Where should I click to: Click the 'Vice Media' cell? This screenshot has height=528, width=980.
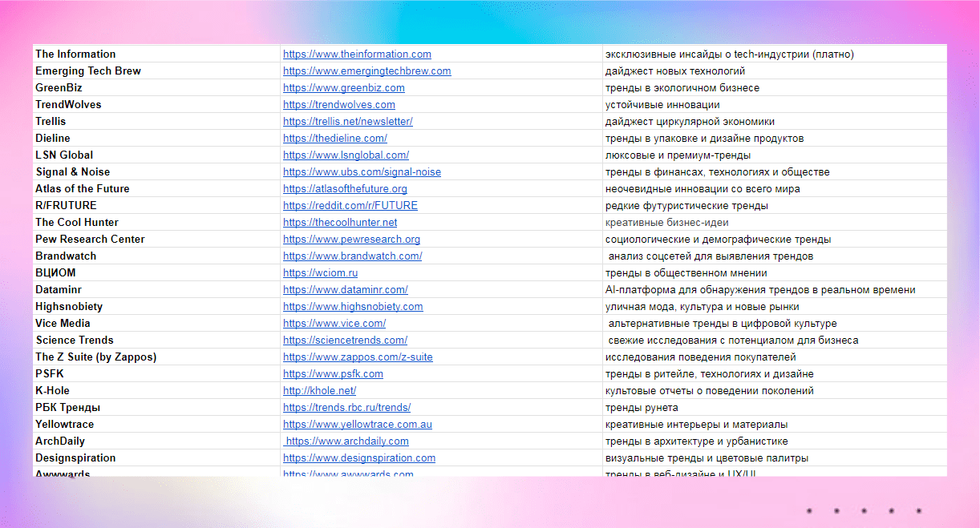pos(156,324)
